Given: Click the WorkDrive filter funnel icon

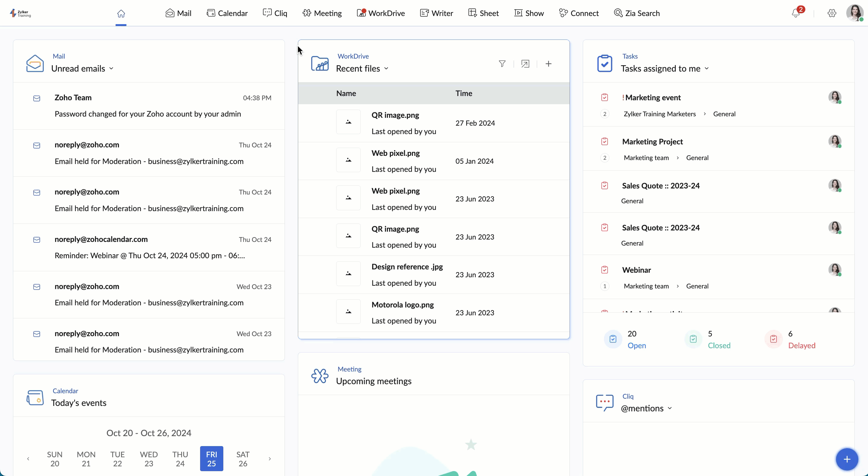Looking at the screenshot, I should tap(502, 64).
